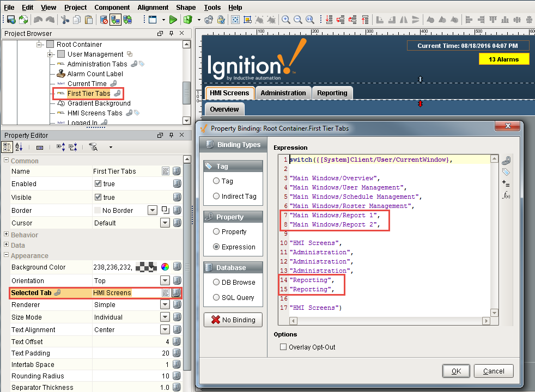Uncheck the Enabled property checkbox
535x392 pixels.
(x=98, y=184)
